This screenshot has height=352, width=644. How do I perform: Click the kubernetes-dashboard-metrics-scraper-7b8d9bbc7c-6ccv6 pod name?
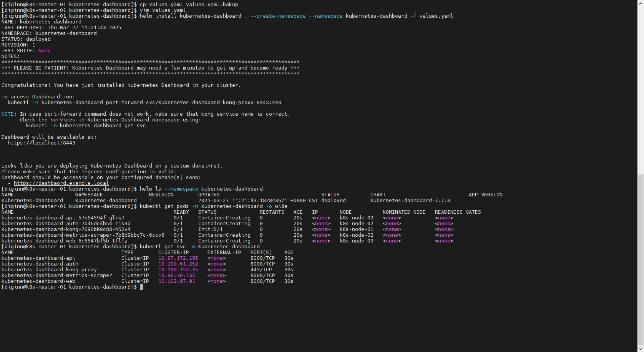click(x=83, y=235)
